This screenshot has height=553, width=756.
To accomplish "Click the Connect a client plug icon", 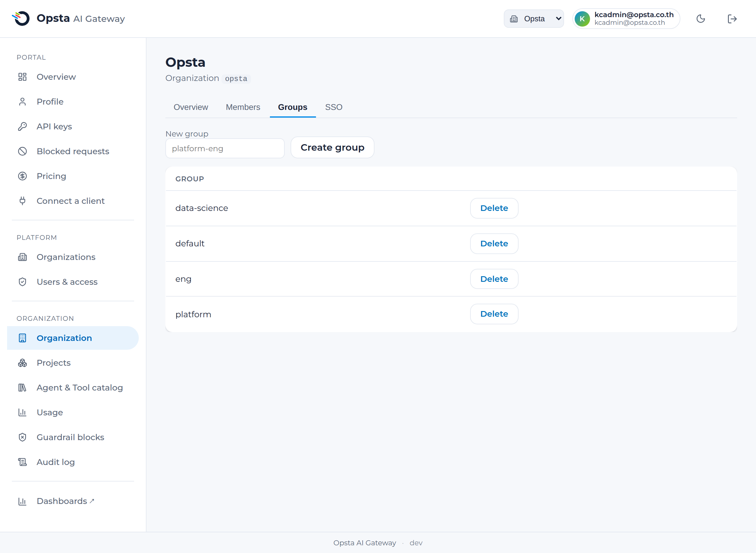I will [22, 201].
